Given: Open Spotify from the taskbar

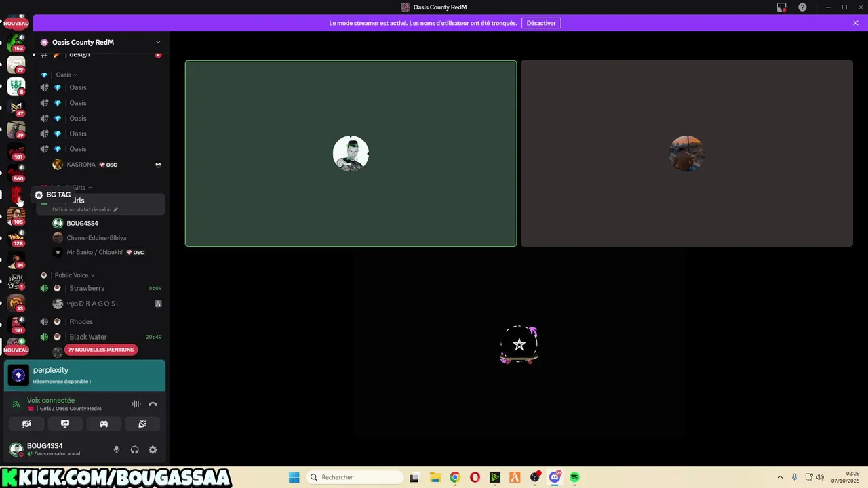Looking at the screenshot, I should 574,477.
